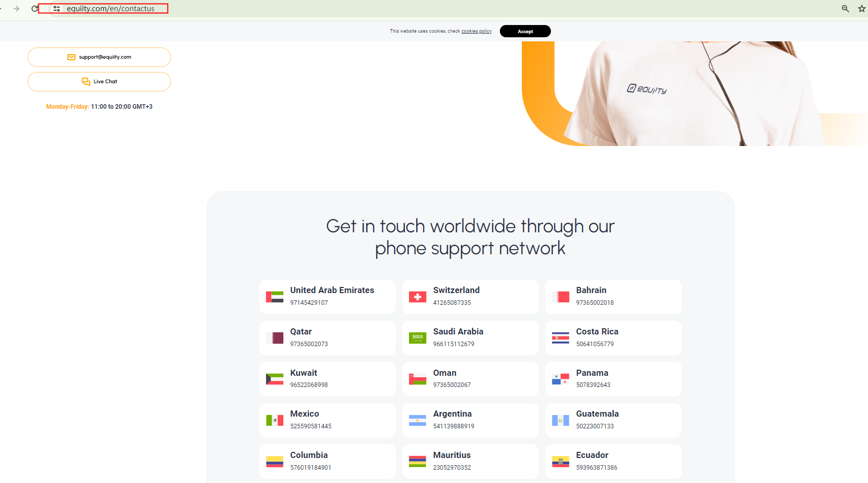Screen dimensions: 868x483
Task: Click the Bahrain flag icon
Action: pos(561,297)
